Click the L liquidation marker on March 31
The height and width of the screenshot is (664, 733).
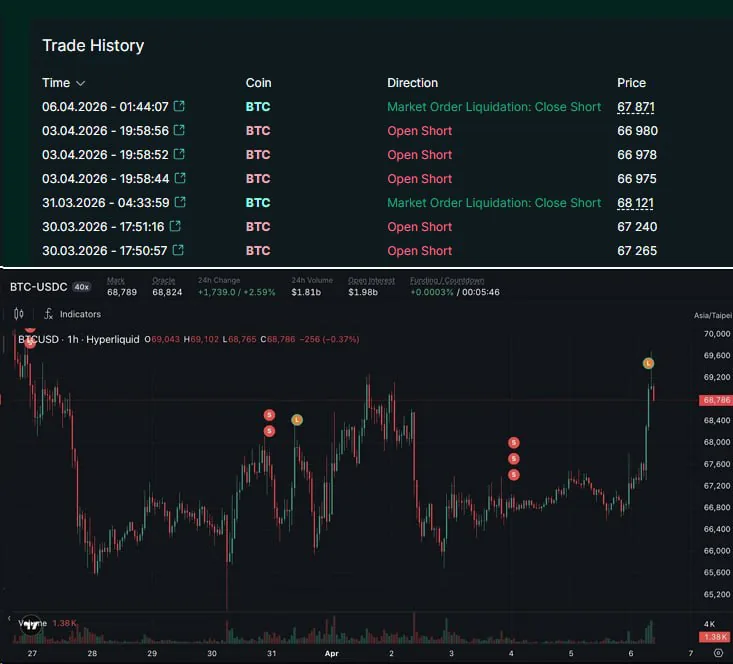(297, 420)
